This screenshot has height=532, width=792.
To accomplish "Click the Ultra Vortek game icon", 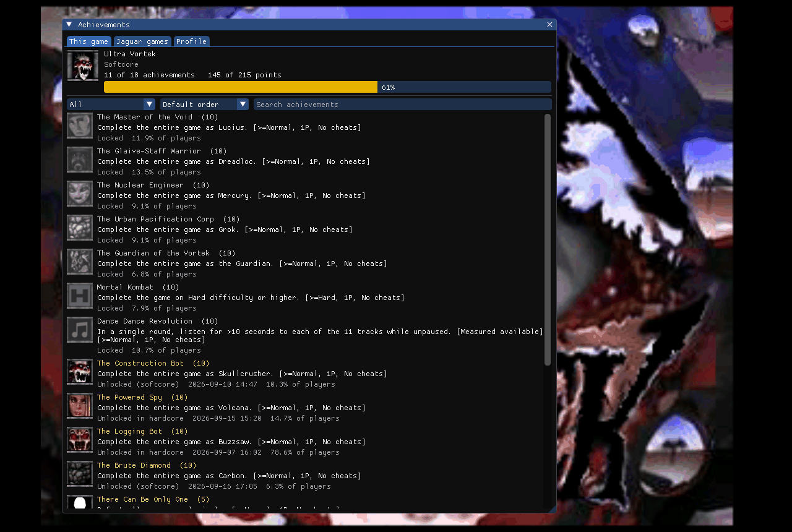I will pos(83,66).
